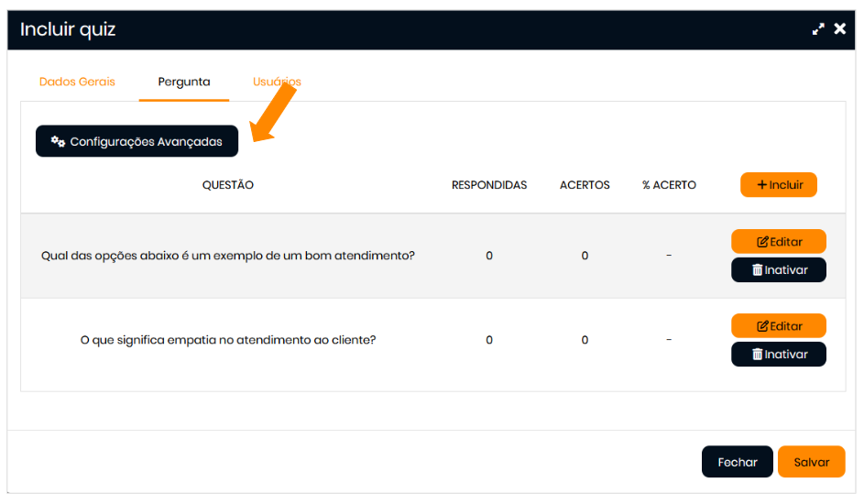
Task: Click pencil edit icon for the empatia question
Action: click(x=762, y=326)
